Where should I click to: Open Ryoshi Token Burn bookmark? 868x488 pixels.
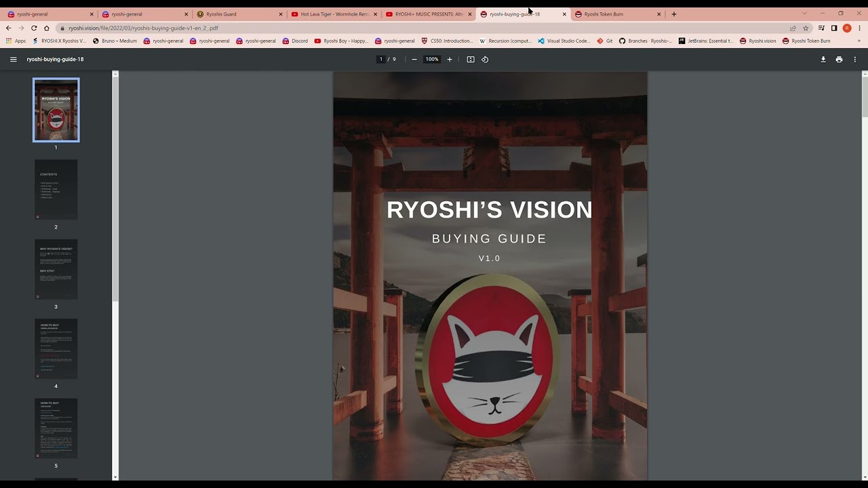click(x=806, y=41)
